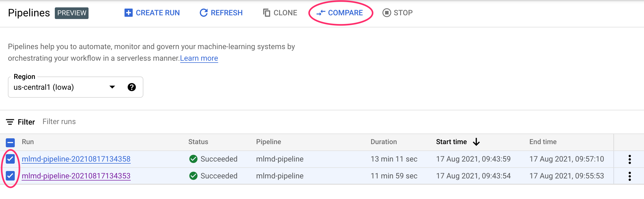Sort runs by End time column header
Image resolution: width=644 pixels, height=199 pixels.
coord(543,142)
